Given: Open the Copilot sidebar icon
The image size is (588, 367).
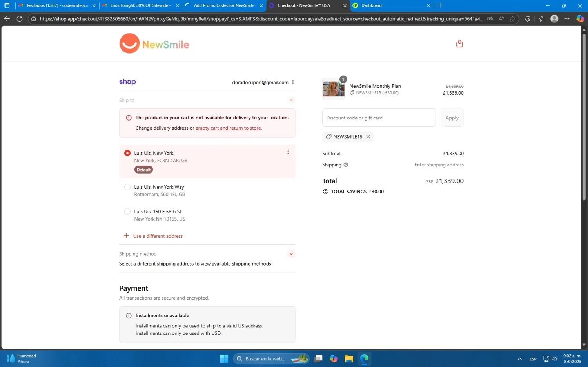Looking at the screenshot, I should point(580,19).
